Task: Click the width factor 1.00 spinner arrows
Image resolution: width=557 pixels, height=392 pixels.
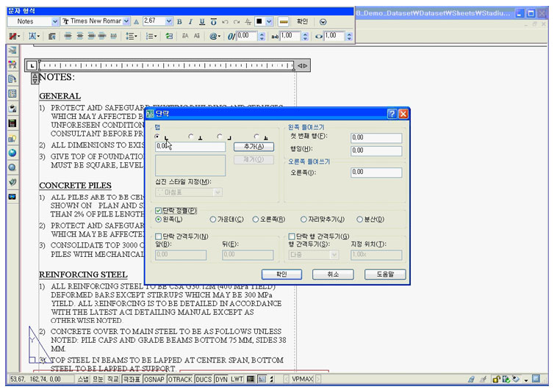Action: (x=349, y=36)
